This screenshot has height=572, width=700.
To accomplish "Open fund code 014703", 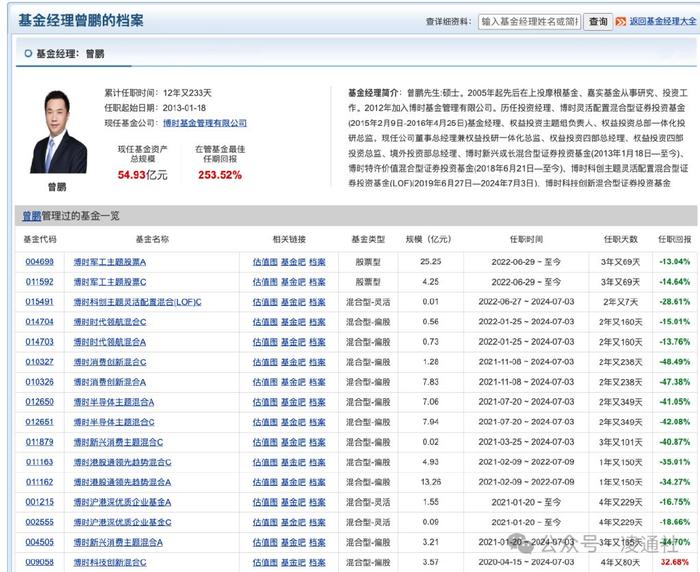I will point(39,342).
